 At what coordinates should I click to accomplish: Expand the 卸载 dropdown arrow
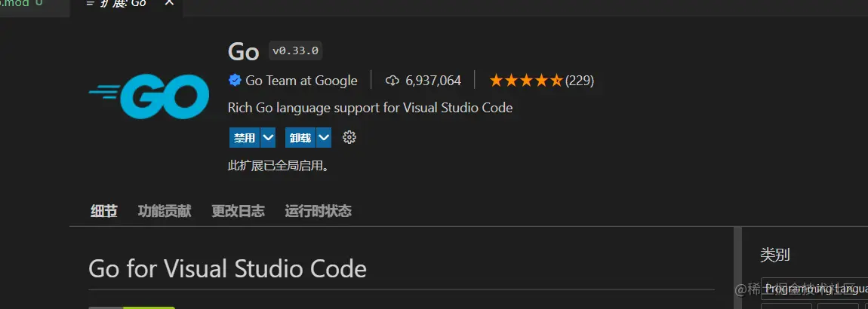pos(324,138)
